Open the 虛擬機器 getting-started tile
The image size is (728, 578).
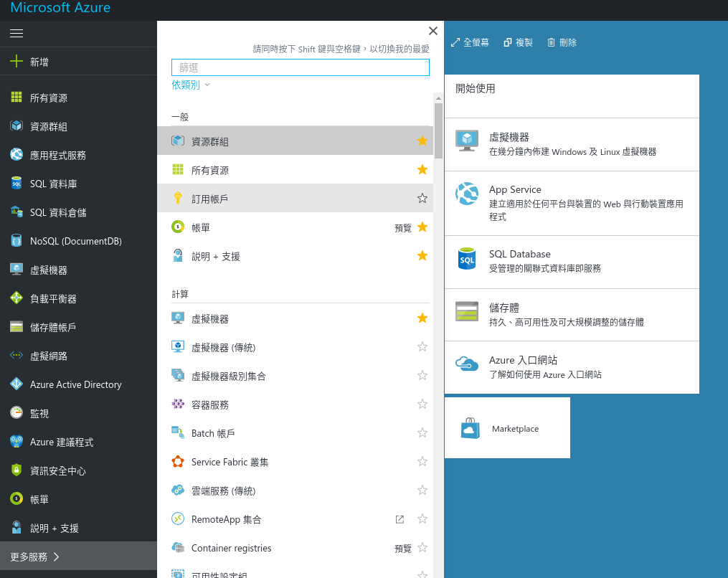click(572, 144)
